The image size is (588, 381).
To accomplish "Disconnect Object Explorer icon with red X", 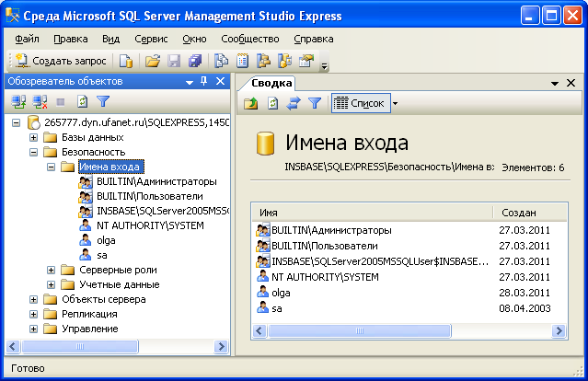I will [x=40, y=101].
